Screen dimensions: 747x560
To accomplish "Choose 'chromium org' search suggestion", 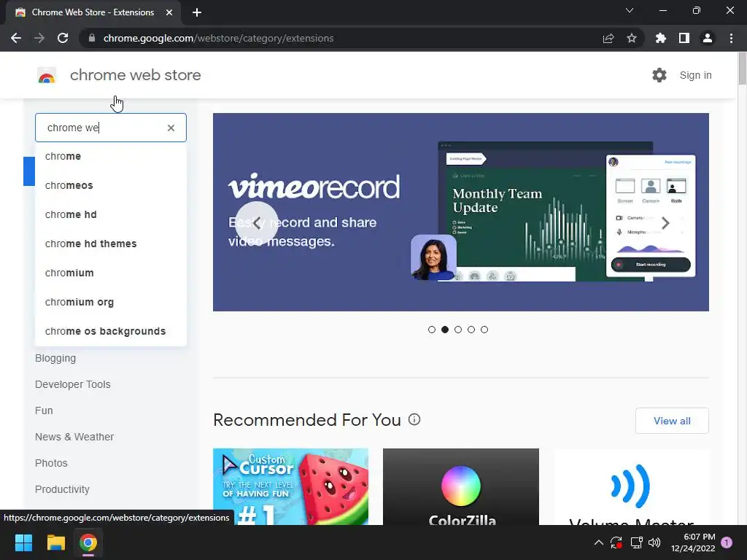I will [111, 302].
